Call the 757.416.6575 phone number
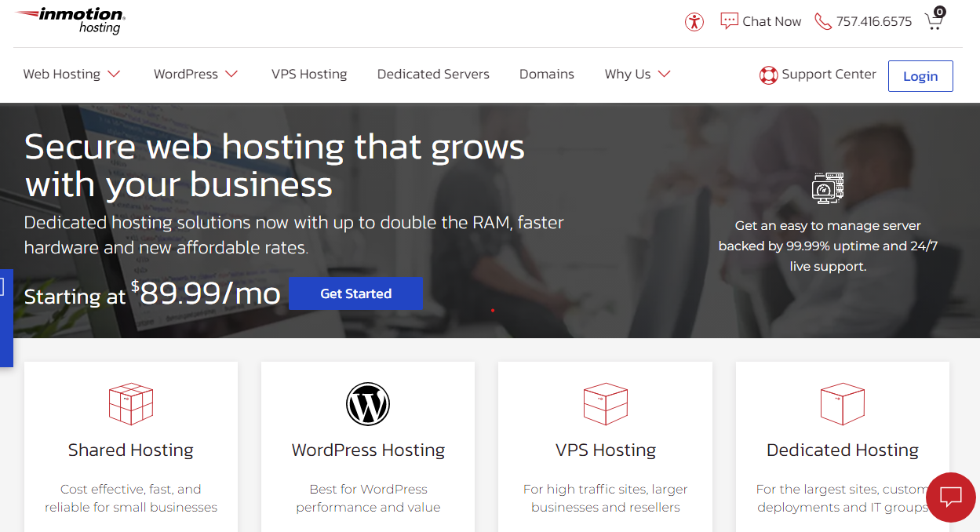 tap(874, 21)
